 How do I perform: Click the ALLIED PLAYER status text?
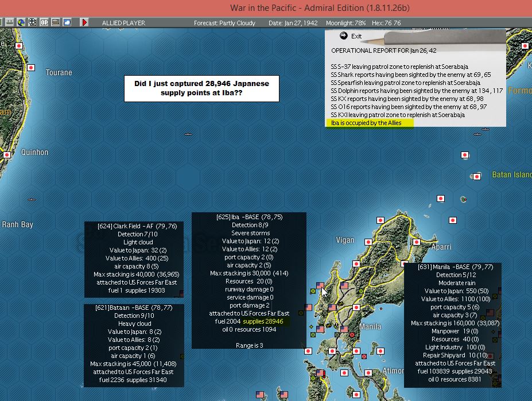(x=123, y=23)
